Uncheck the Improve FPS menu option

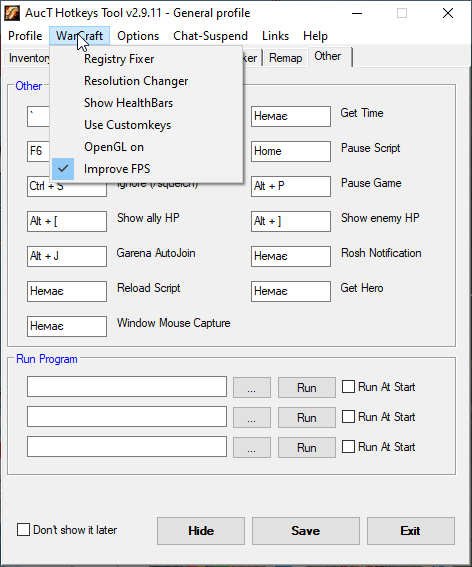point(146,169)
